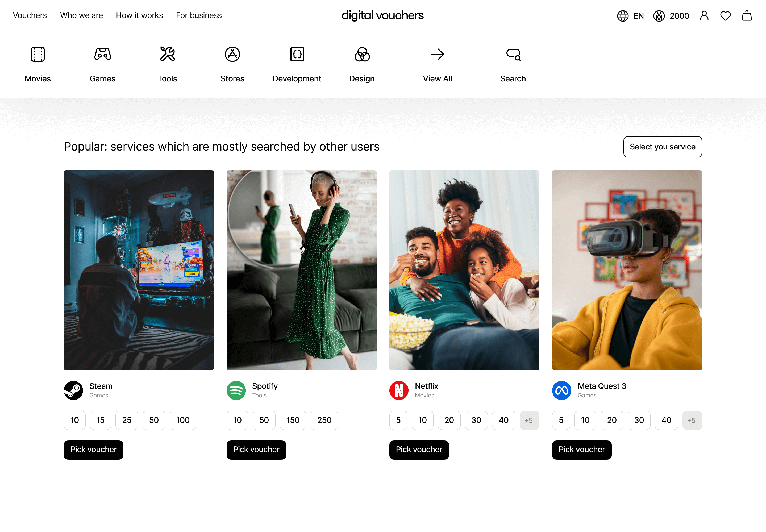Open the shopping cart icon
This screenshot has height=532, width=766.
pyautogui.click(x=747, y=16)
